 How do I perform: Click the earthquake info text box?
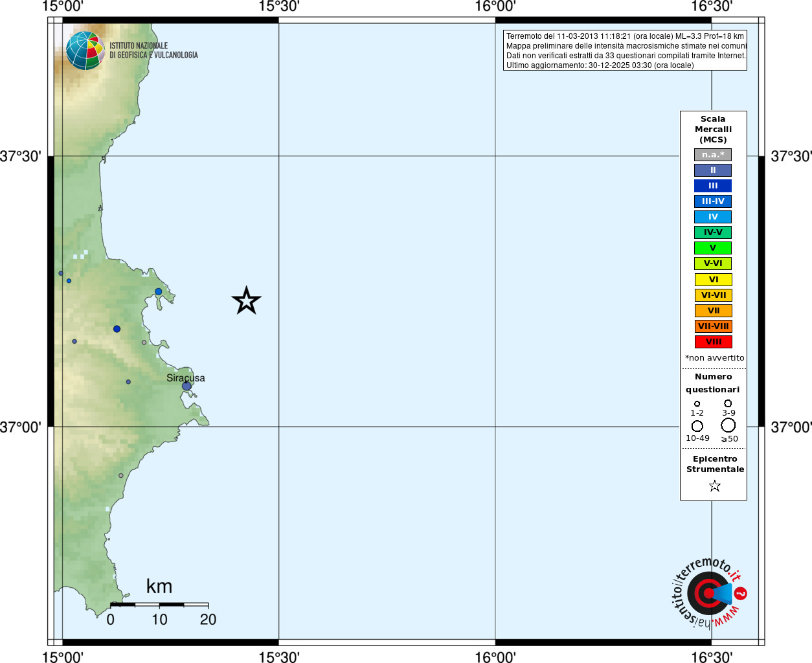coord(625,51)
